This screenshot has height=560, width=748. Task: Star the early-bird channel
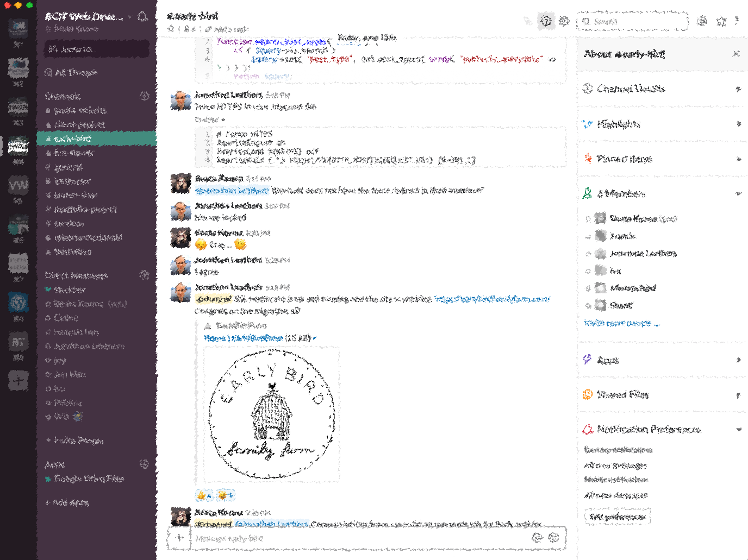click(171, 29)
